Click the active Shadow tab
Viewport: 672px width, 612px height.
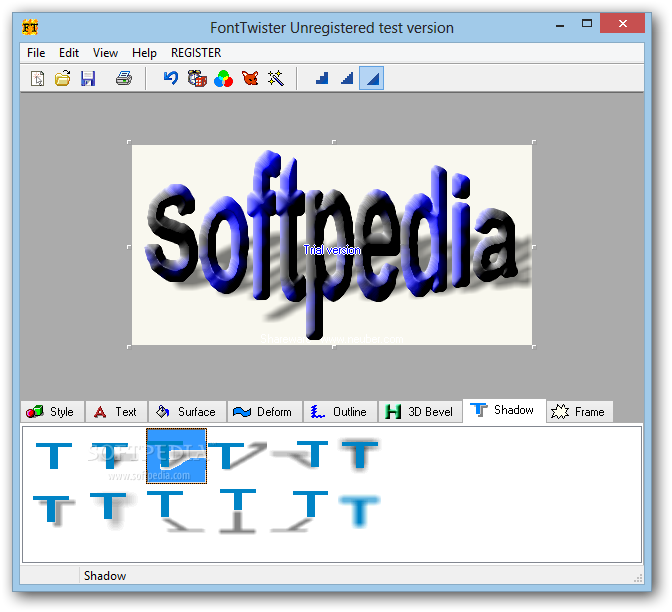(504, 411)
